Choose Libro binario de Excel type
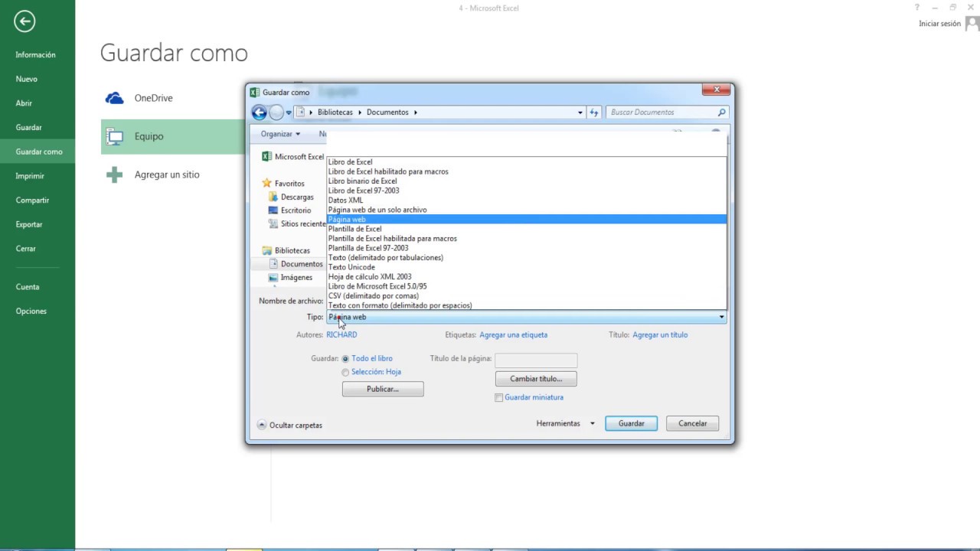The height and width of the screenshot is (551, 980). [x=527, y=181]
